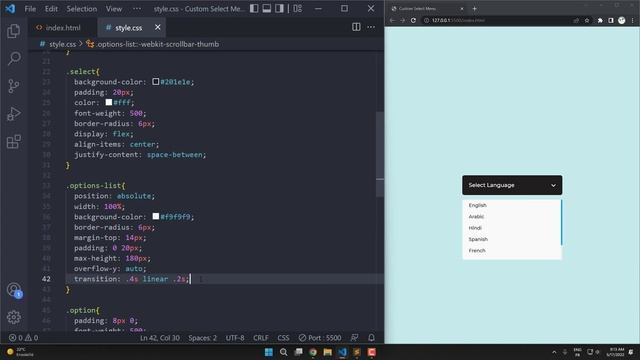Viewport: 640px width, 360px height.
Task: Click the browser address bar
Action: tap(498, 20)
